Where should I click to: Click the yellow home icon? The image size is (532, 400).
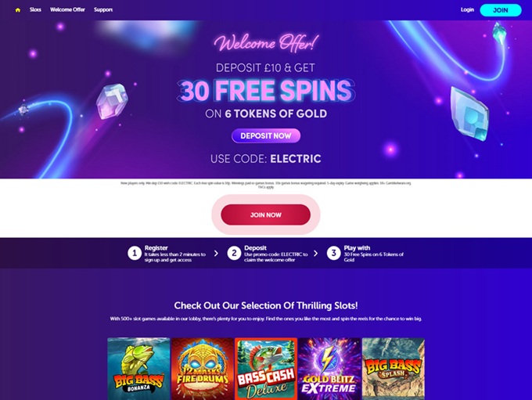[x=18, y=10]
